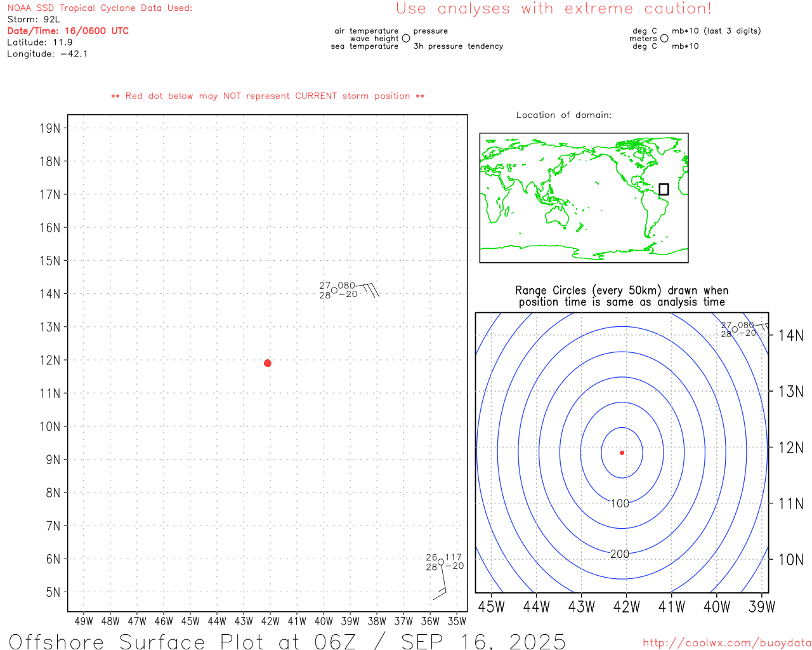Click the 'mb*10 (last 3 digits)' legend label
This screenshot has height=650, width=812.
tap(716, 31)
